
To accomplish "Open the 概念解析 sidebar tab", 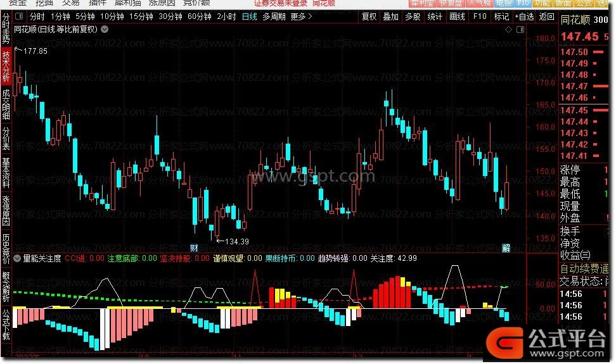I will point(6,286).
